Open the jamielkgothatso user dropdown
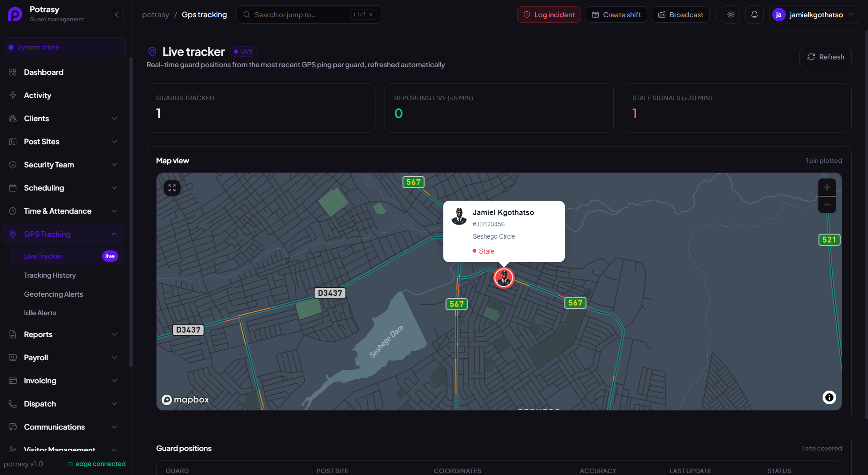868x475 pixels. (x=814, y=15)
